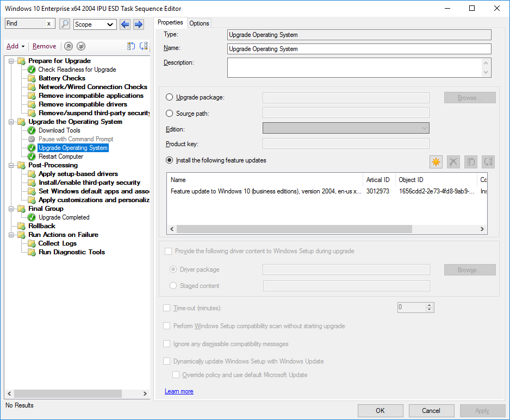
Task: Click the magnifier search icon beside Find
Action: pyautogui.click(x=65, y=24)
